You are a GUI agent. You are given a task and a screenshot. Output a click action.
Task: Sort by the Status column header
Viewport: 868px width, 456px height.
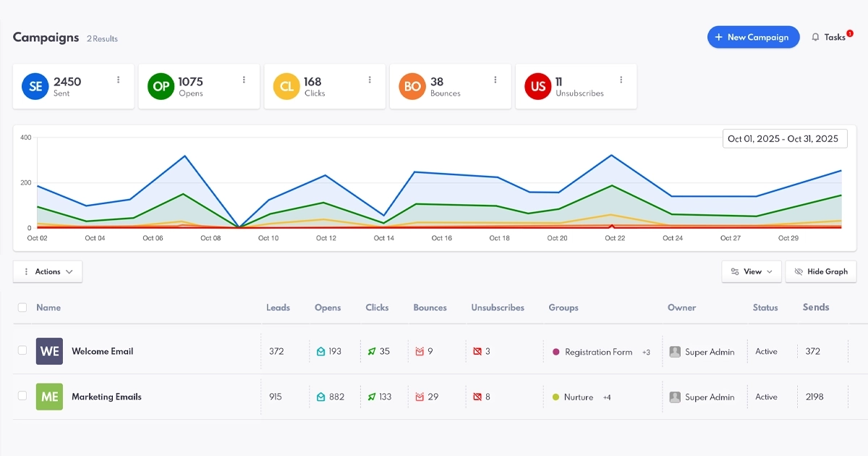click(x=765, y=308)
